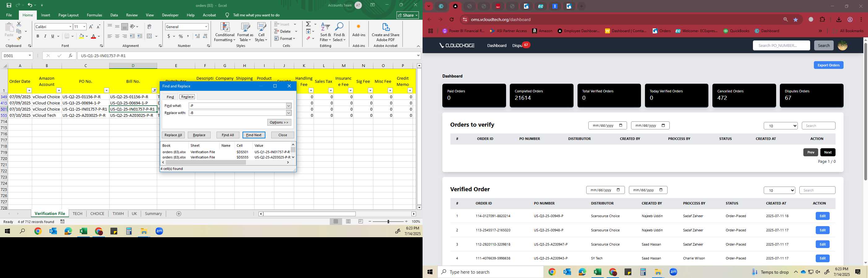Viewport: 868px width, 278px height.
Task: Click the Cut scissors icon in Excel
Action: tap(19, 24)
